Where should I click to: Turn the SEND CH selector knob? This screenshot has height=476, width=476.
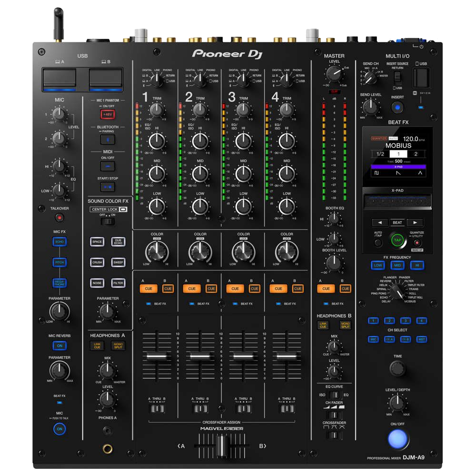(370, 78)
